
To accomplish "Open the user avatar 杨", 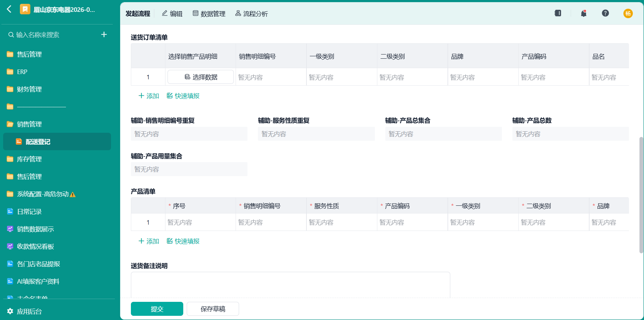I will (x=628, y=13).
